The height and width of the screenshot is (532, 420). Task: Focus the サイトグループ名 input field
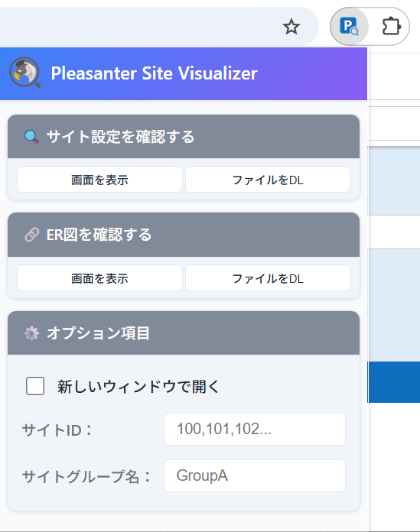point(255,475)
